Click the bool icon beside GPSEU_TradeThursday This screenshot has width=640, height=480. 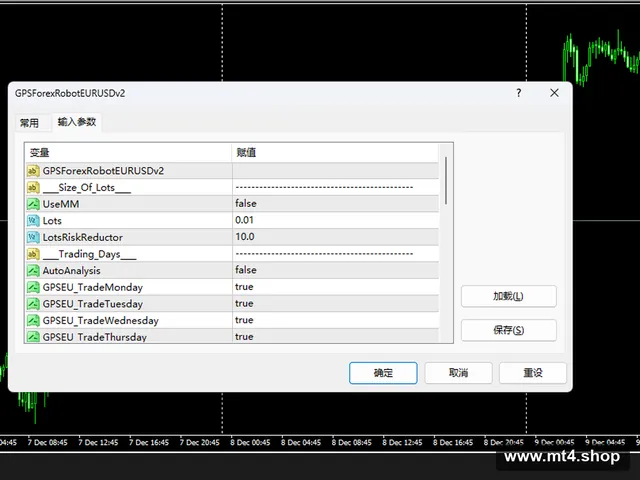(33, 337)
